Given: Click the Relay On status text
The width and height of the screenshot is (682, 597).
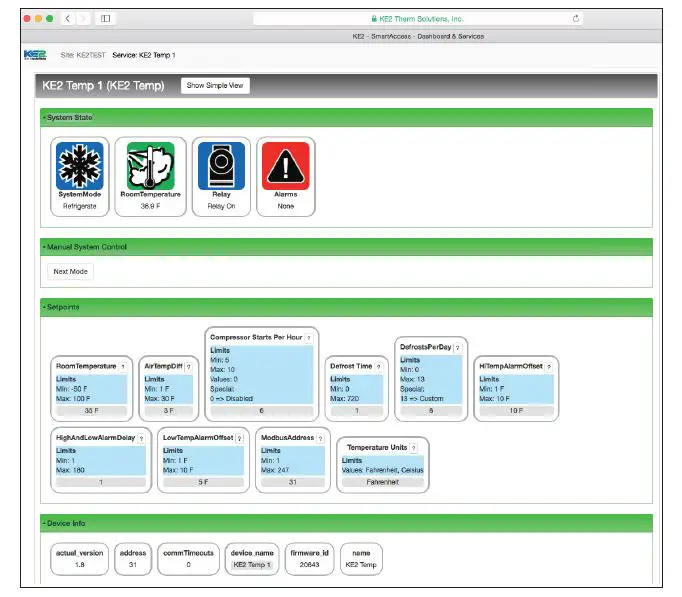Looking at the screenshot, I should pos(221,207).
